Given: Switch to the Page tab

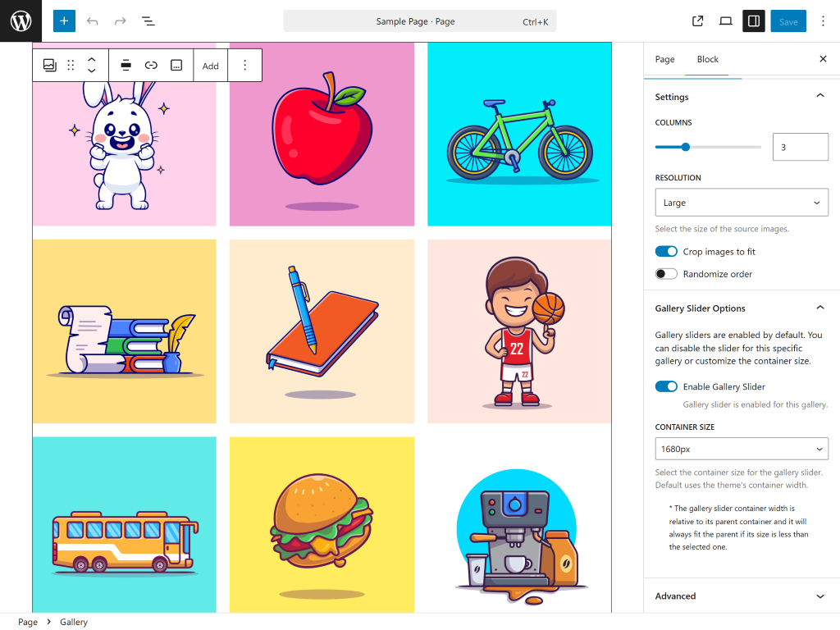Looking at the screenshot, I should [664, 59].
